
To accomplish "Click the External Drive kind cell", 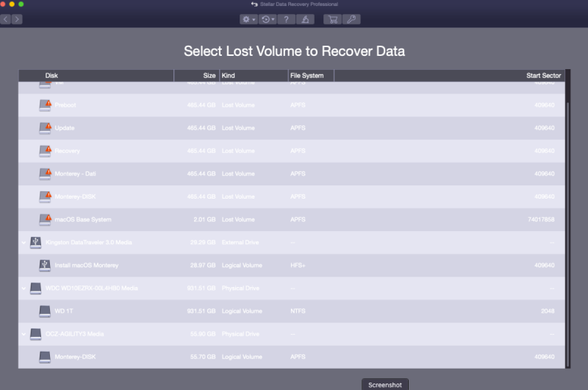I will click(x=240, y=243).
